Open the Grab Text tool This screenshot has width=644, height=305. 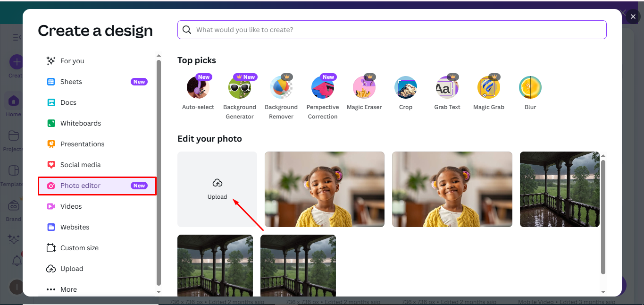(x=447, y=87)
